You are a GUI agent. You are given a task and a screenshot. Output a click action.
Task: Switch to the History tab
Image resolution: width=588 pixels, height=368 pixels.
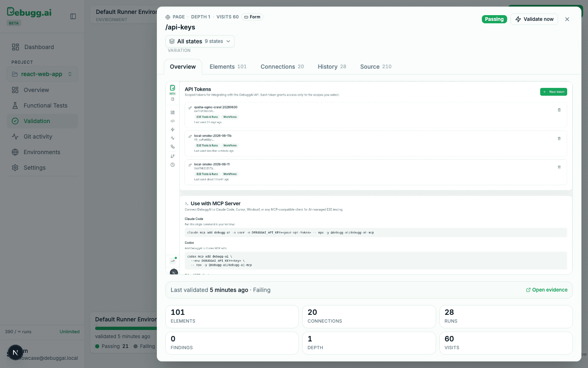332,67
